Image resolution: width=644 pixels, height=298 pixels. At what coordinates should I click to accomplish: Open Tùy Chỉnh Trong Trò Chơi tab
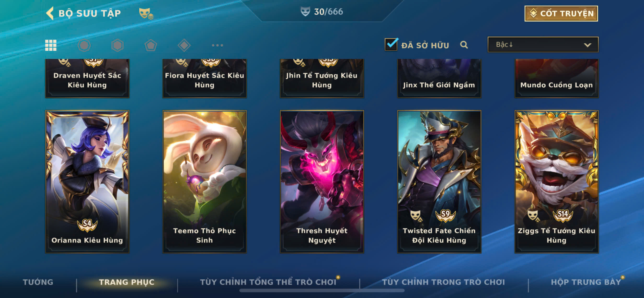443,282
